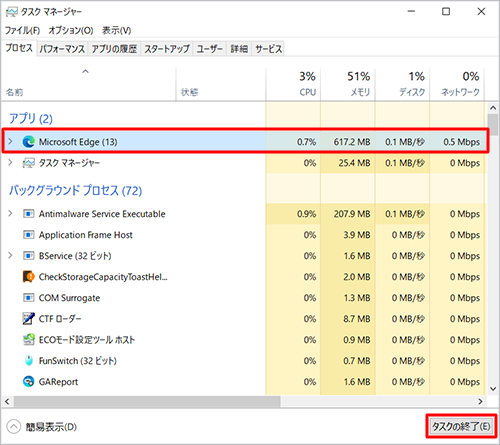The width and height of the screenshot is (500, 445).
Task: Expand the BService (32 ビット) entry
Action: [10, 255]
